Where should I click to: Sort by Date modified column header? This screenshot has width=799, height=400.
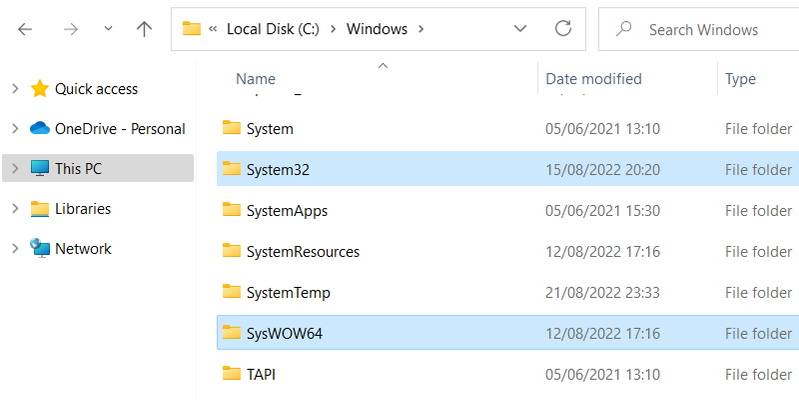tap(594, 79)
